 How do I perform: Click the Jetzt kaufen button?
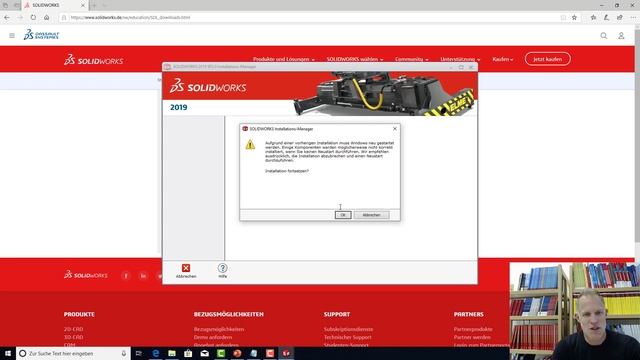pos(548,59)
